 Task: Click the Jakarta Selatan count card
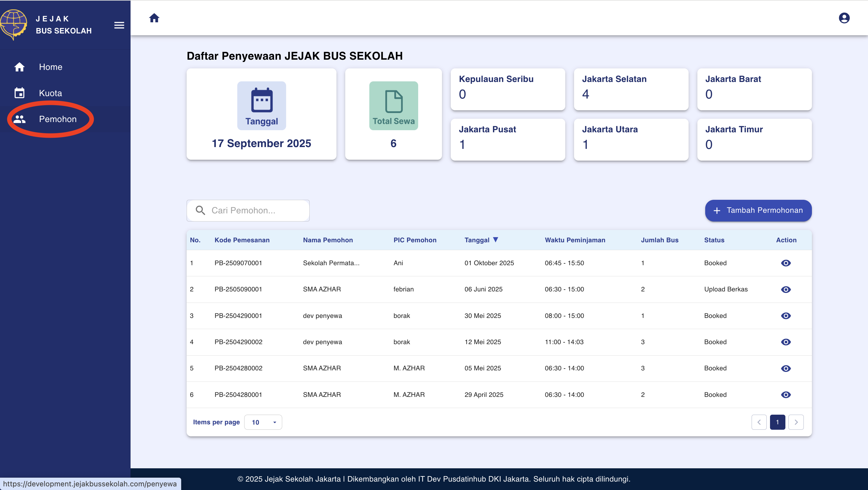coord(631,89)
